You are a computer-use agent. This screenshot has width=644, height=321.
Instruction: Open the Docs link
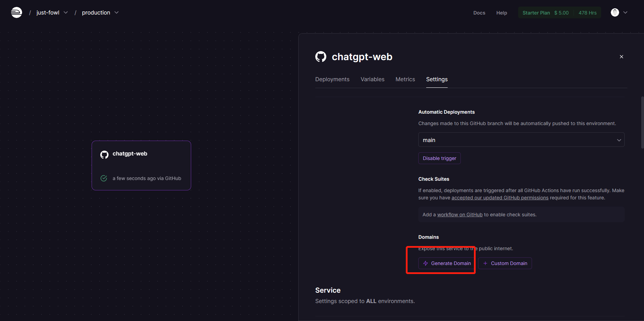pos(479,13)
